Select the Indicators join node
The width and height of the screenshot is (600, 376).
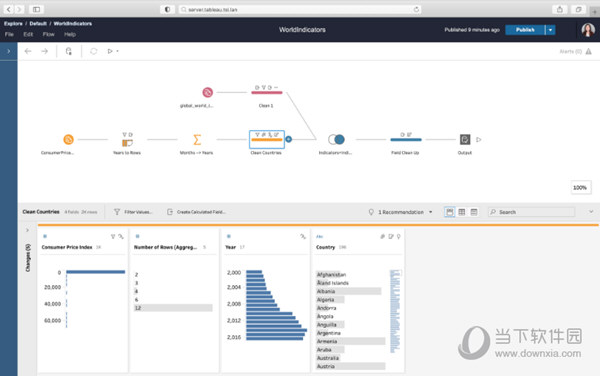(336, 140)
